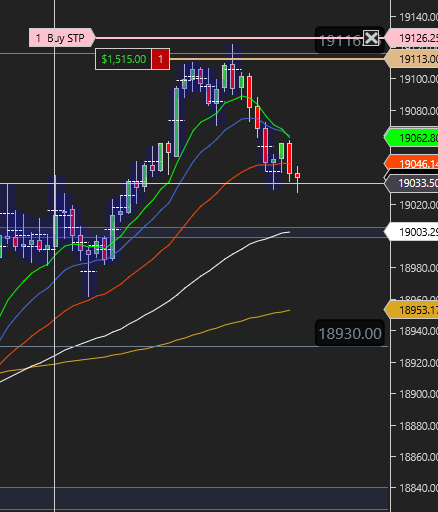The height and width of the screenshot is (512, 438).
Task: Click the gold 18953.17 indicator price marker
Action: [411, 310]
